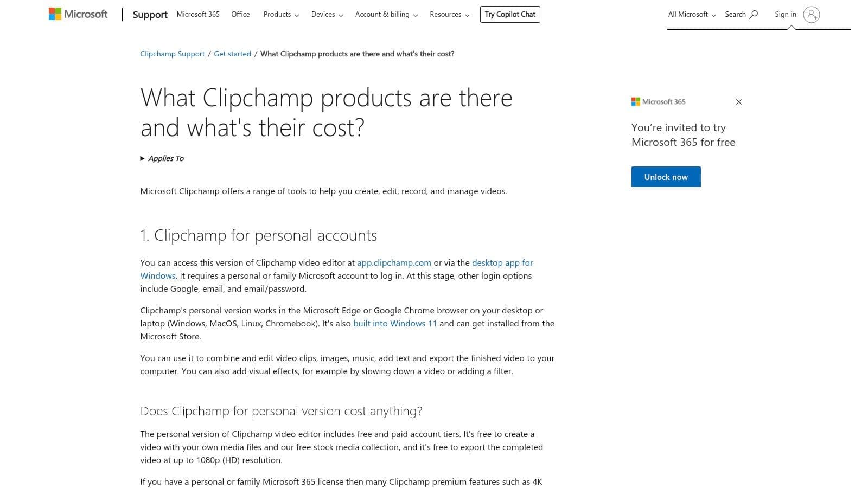Open search using the magnifier icon
Viewport: 868px width, 488px height.
[754, 14]
